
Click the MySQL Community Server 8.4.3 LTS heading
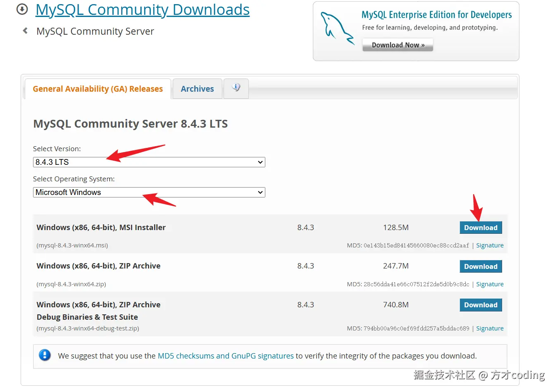click(130, 124)
